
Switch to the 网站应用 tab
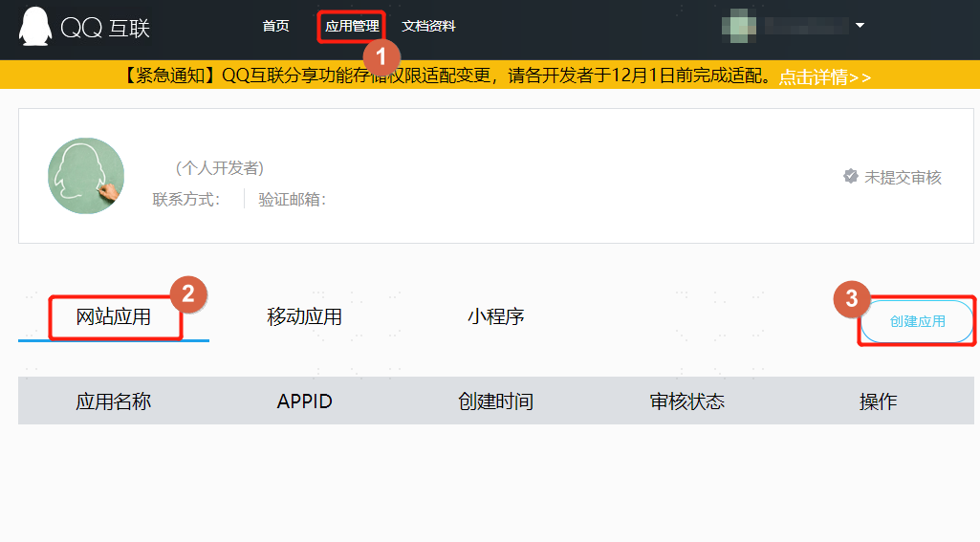point(113,317)
